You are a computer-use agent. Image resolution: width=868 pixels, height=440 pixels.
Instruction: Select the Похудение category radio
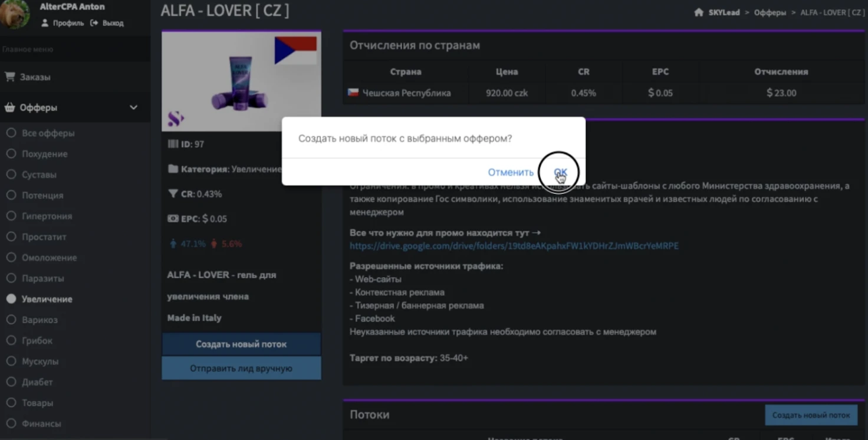11,154
